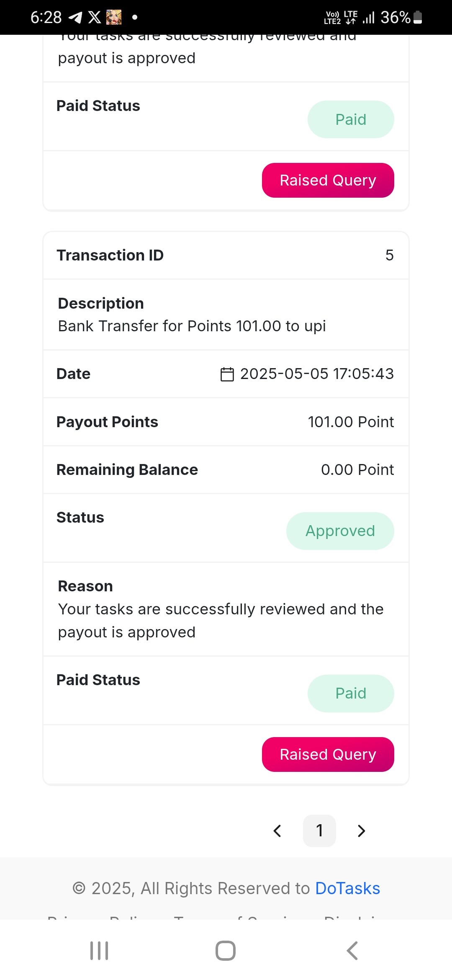Tap the X app notification icon
Screen dimensions: 452x980
click(x=95, y=17)
